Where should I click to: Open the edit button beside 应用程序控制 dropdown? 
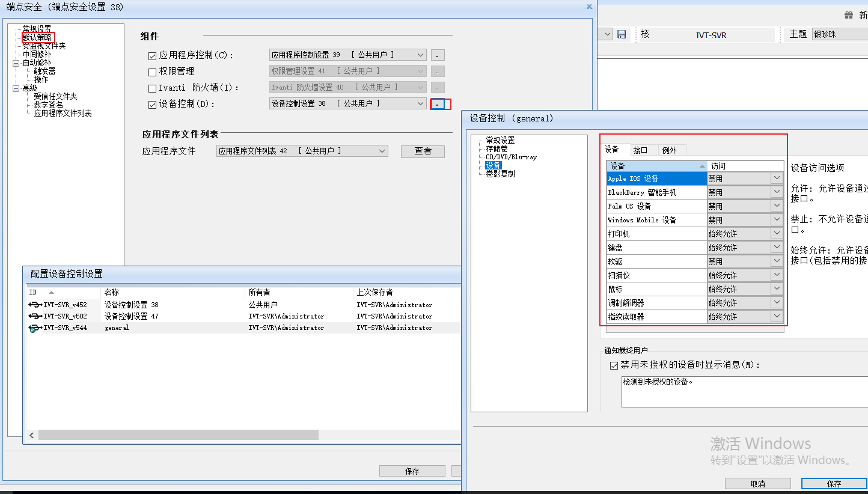[x=438, y=55]
